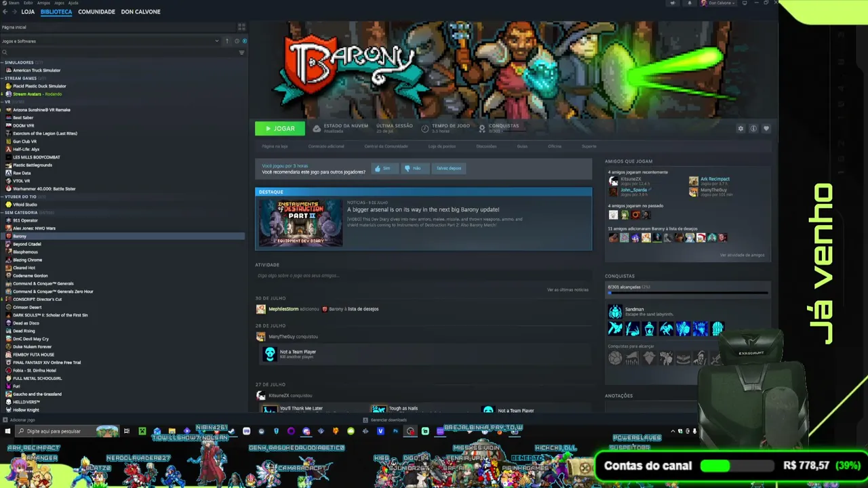
Task: Open Ark Recimpact friend avatar
Action: (693, 181)
